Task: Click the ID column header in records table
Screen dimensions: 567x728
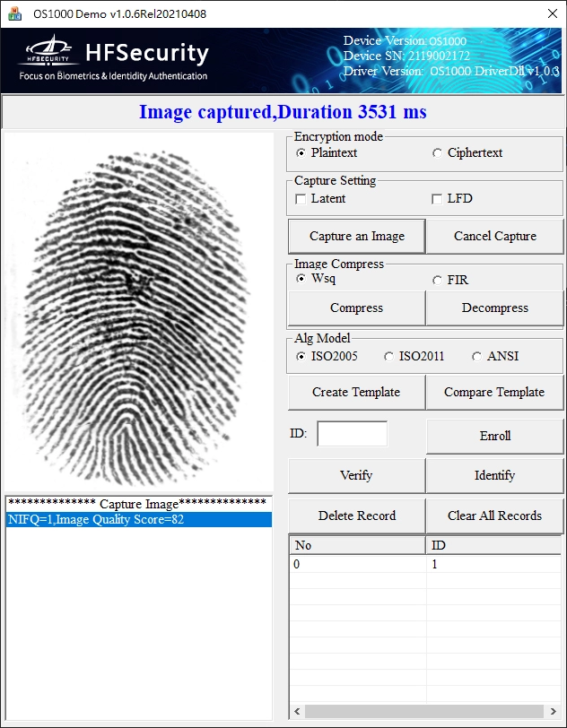Action: pyautogui.click(x=493, y=545)
